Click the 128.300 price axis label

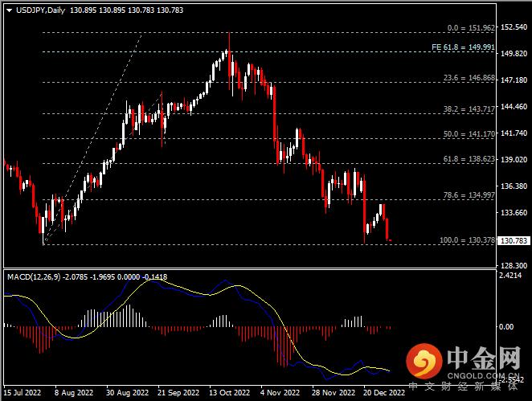(x=514, y=265)
